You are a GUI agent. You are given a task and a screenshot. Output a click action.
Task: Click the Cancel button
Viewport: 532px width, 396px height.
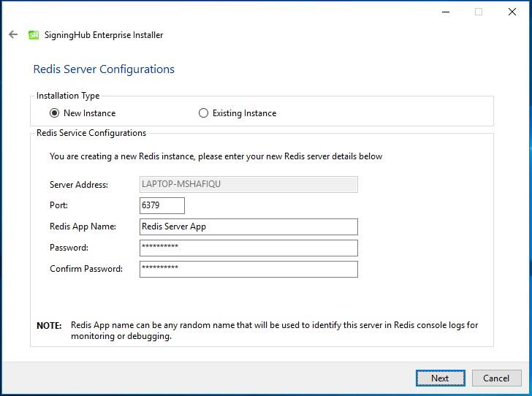[496, 378]
